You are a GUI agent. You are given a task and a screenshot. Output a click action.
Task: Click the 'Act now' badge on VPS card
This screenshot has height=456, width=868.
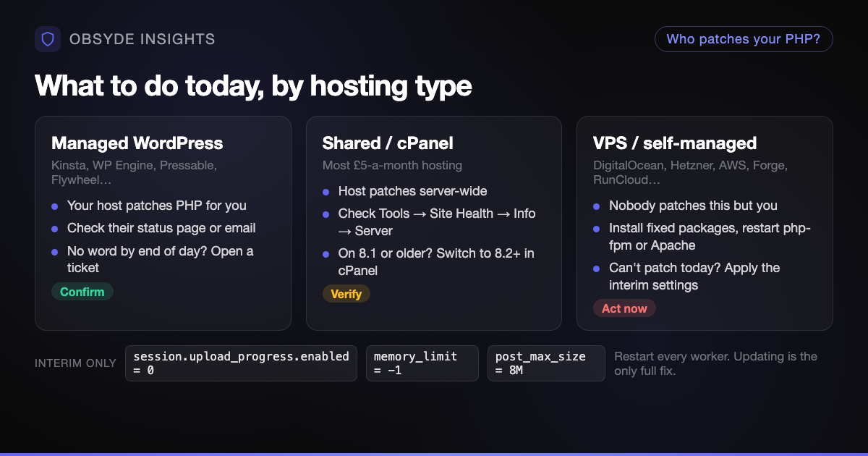click(x=624, y=308)
